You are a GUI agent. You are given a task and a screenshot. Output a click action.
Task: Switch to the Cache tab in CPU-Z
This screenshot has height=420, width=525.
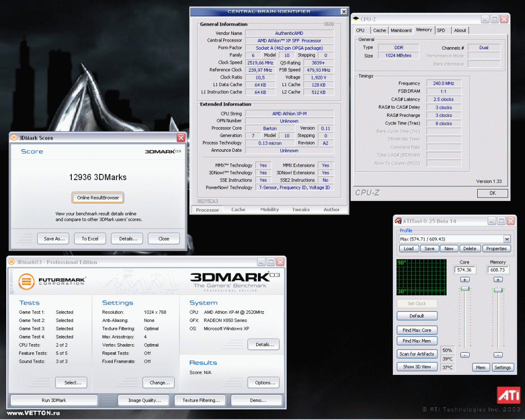pyautogui.click(x=379, y=30)
